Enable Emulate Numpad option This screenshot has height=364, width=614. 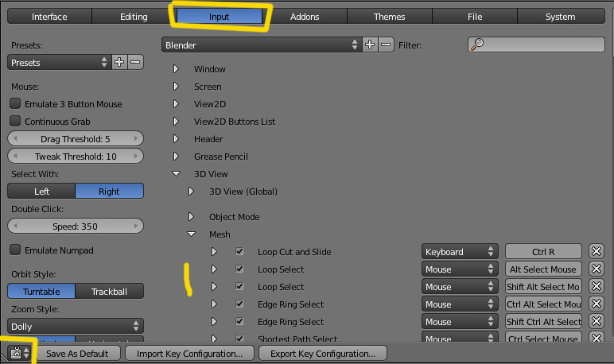[15, 250]
